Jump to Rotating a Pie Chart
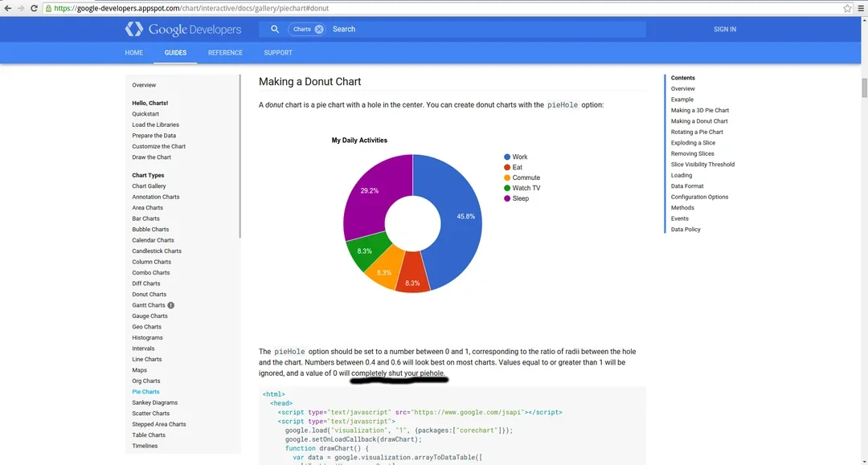This screenshot has height=465, width=868. [x=697, y=133]
